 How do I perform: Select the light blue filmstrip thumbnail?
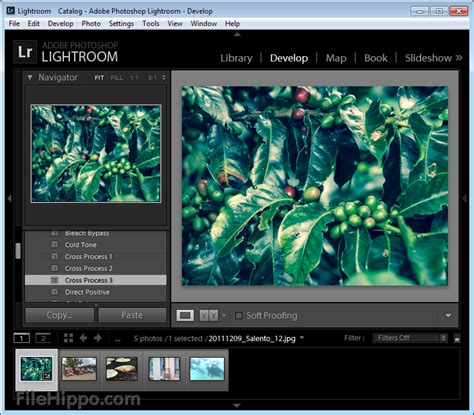coord(207,369)
